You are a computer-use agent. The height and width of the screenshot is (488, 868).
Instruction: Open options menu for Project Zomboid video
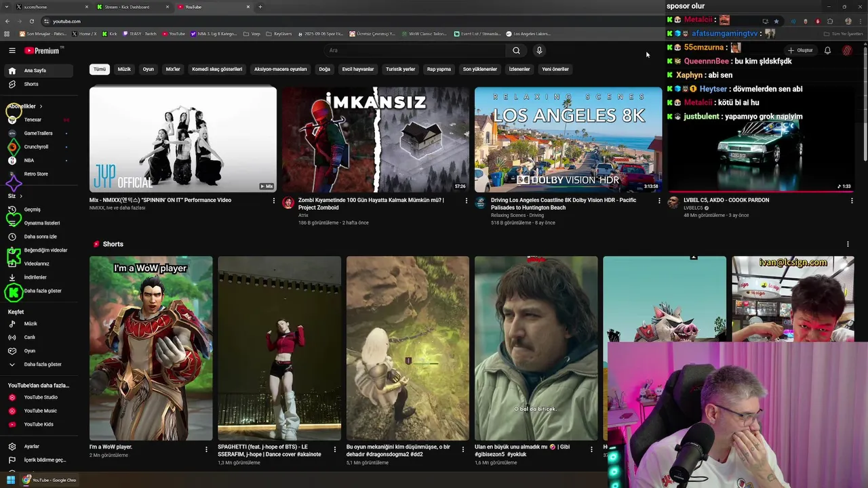(467, 201)
